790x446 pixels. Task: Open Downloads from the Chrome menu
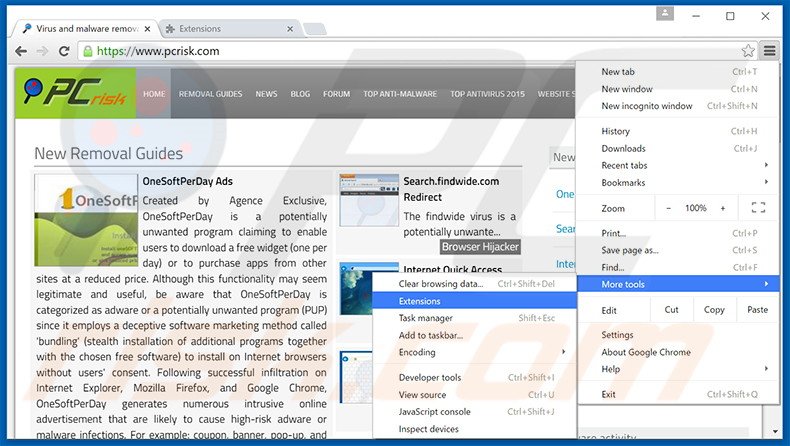678,149
